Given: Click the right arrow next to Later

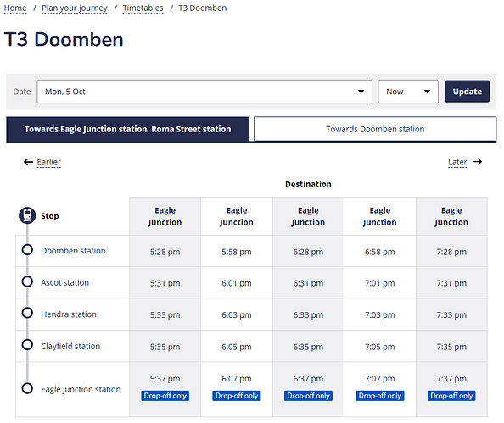Looking at the screenshot, I should coord(478,162).
